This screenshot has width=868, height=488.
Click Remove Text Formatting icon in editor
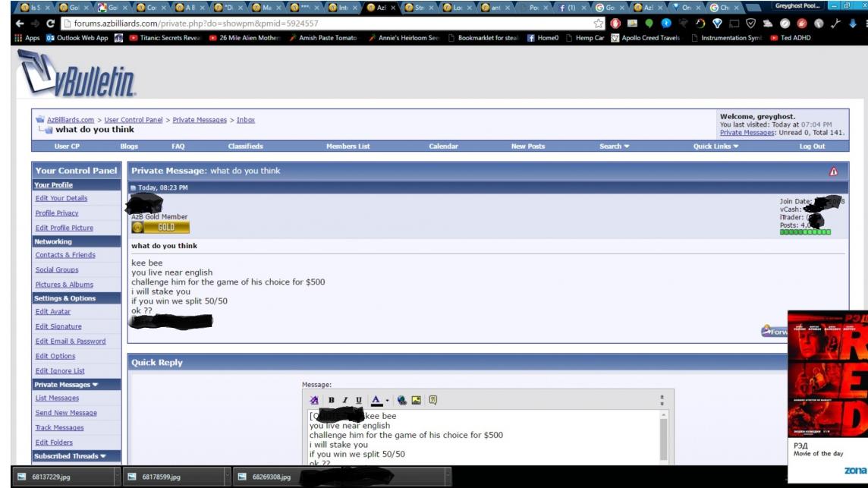[x=314, y=400]
